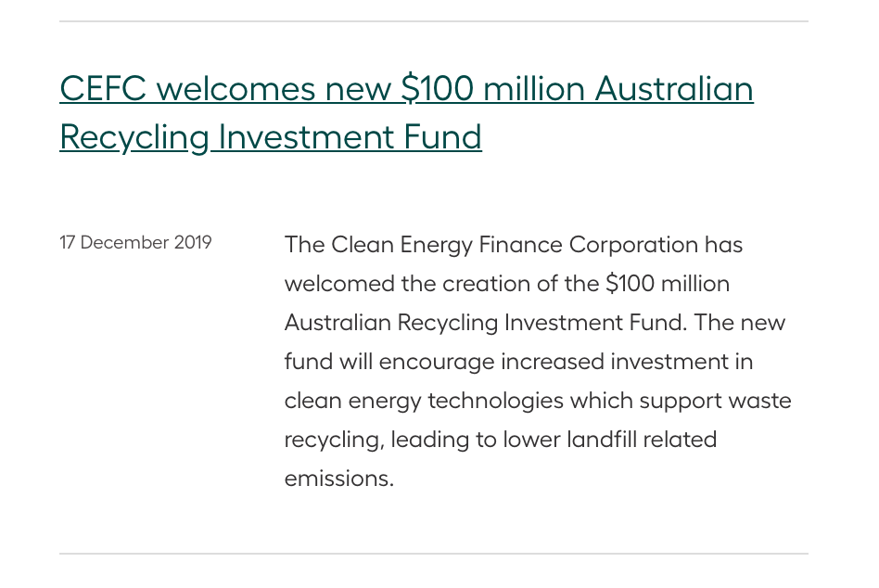This screenshot has height=588, width=879.
Task: Click "$100 million Australian" in the headline link
Action: (577, 90)
